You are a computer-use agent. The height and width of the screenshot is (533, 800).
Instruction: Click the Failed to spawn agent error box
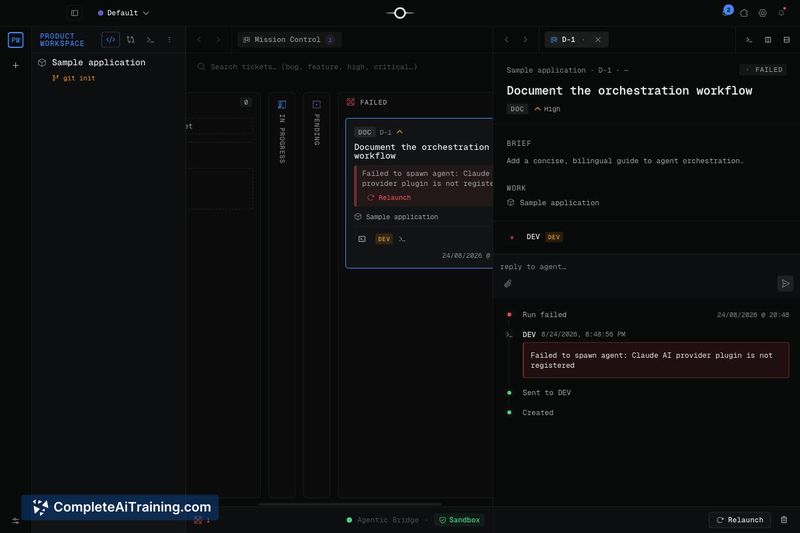coord(656,360)
